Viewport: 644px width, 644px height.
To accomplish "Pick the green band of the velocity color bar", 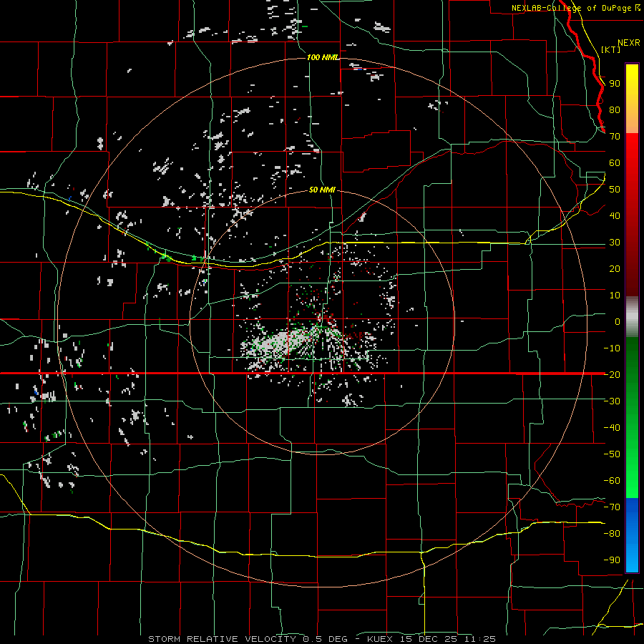I will coord(632,417).
